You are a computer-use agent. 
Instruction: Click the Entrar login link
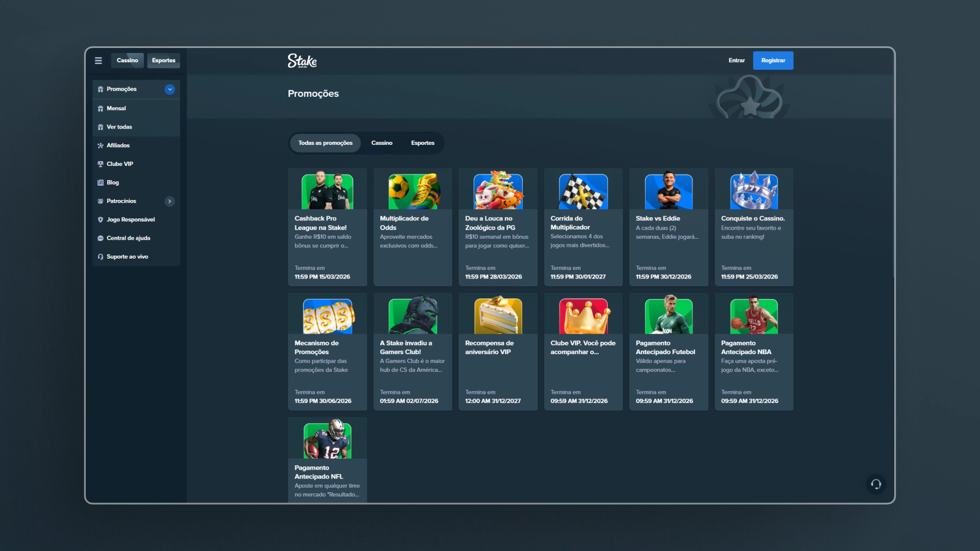[x=736, y=61]
